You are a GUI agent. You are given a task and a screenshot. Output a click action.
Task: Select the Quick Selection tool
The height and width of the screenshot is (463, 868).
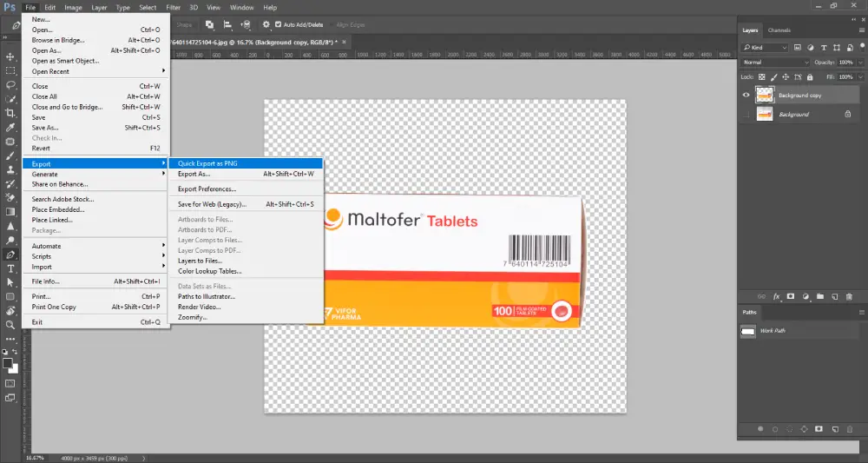tap(10, 99)
